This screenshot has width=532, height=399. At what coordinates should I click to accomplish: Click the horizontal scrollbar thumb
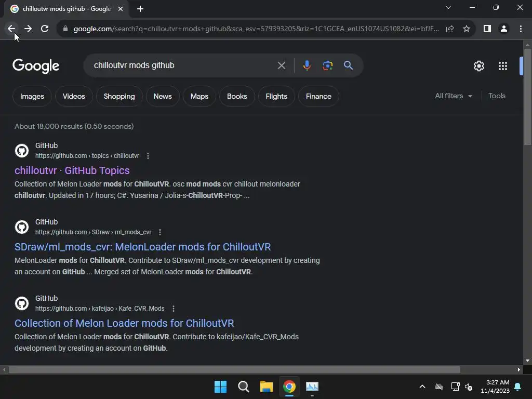pos(234,369)
